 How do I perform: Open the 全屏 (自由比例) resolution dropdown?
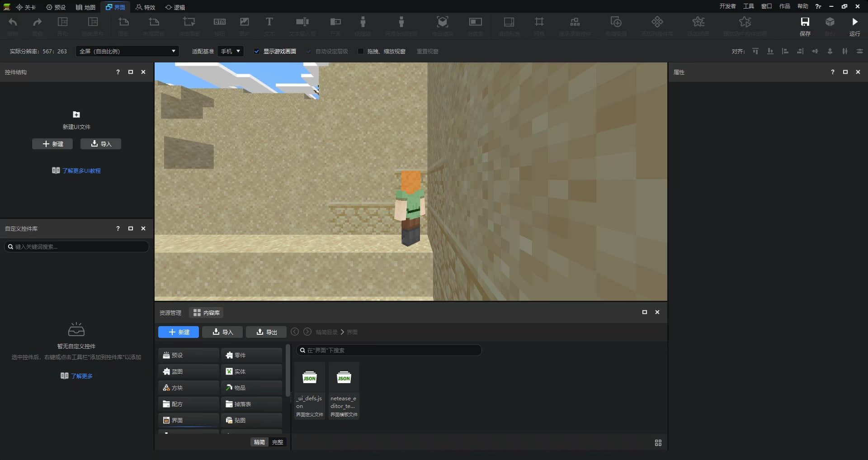pos(127,51)
